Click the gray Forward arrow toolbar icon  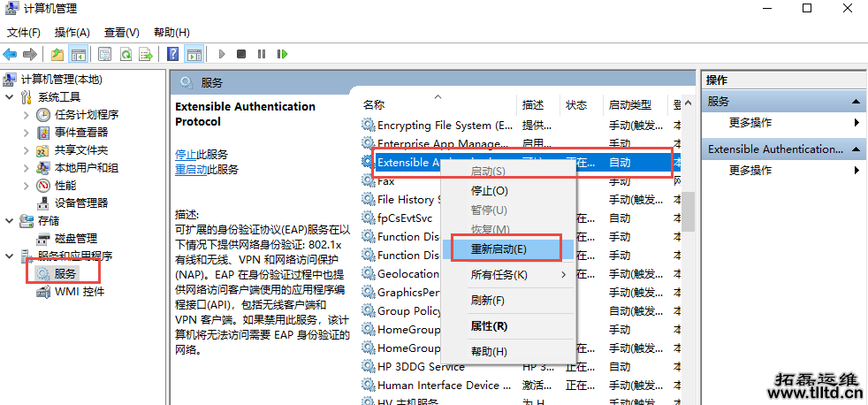point(30,54)
